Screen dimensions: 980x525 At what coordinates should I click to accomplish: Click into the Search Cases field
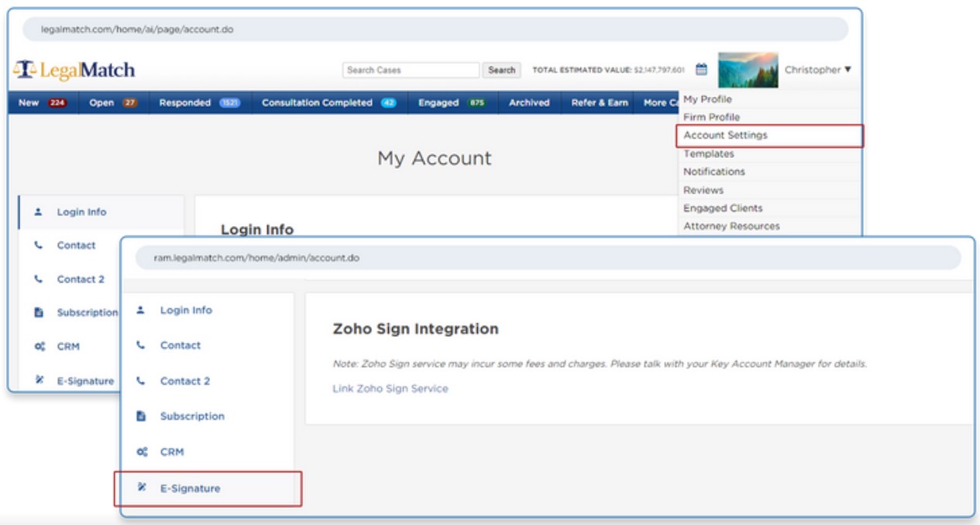tap(411, 70)
